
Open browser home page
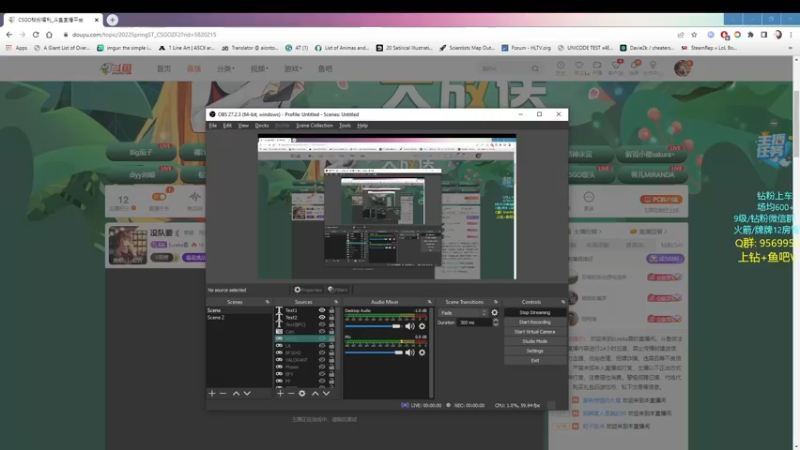click(49, 35)
